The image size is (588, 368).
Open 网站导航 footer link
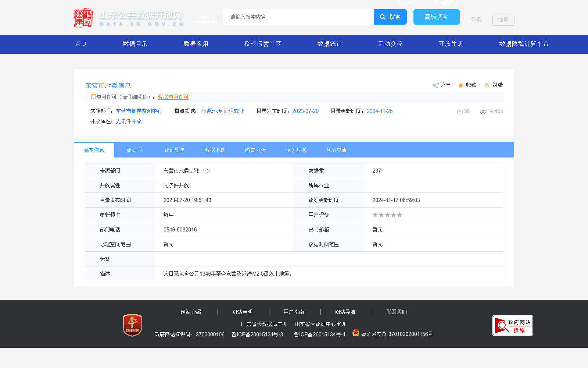[345, 312]
